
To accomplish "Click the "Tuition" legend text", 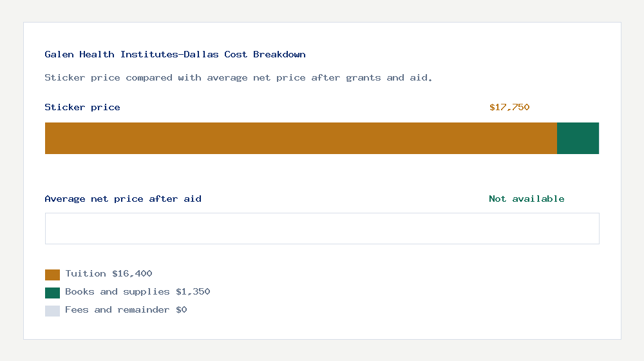I will pos(85,273).
